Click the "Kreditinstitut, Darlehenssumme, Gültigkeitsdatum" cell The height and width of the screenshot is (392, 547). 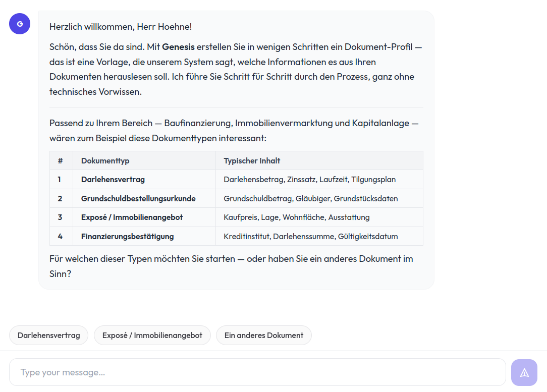point(311,236)
